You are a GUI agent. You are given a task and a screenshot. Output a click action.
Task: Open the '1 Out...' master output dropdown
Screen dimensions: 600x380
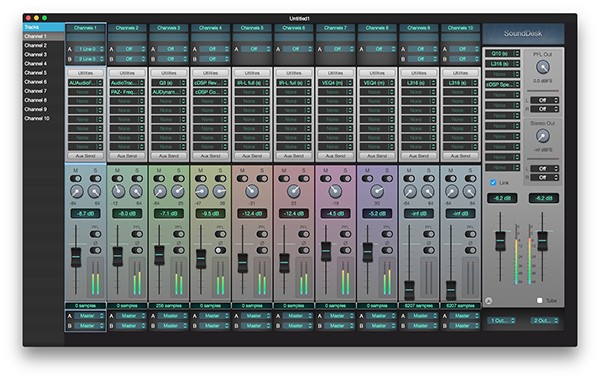click(x=502, y=320)
